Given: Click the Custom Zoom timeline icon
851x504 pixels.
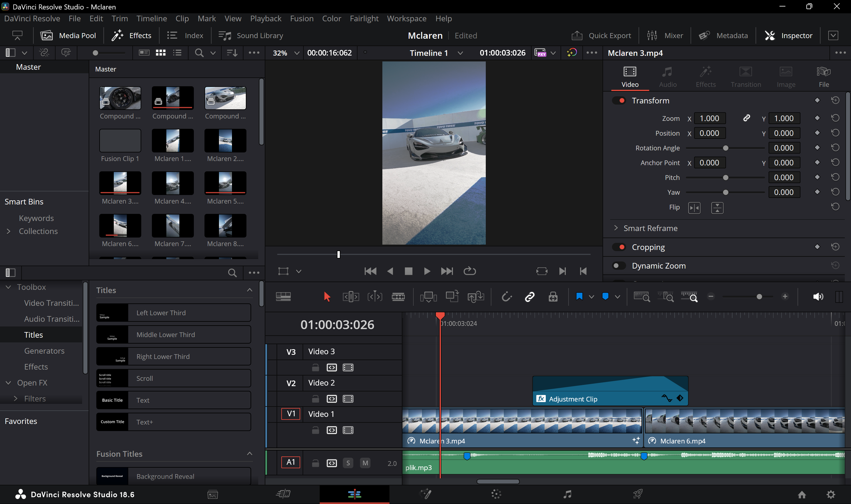Looking at the screenshot, I should pos(689,297).
